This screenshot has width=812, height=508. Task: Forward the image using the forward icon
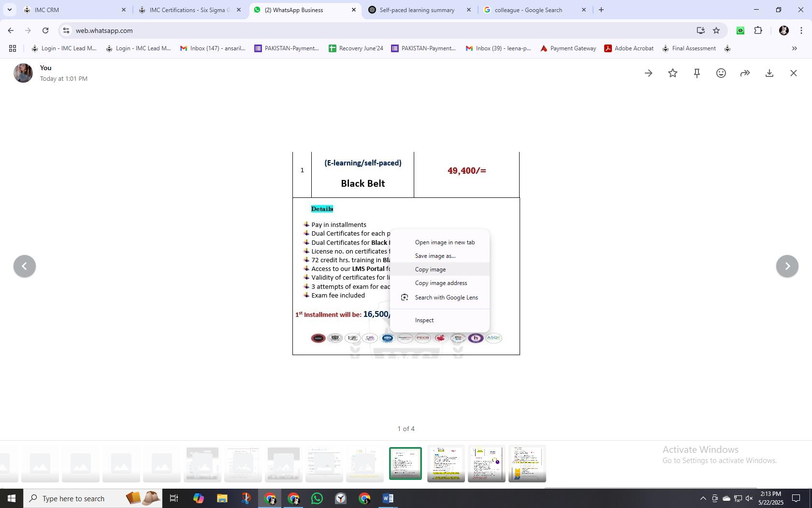click(x=745, y=73)
